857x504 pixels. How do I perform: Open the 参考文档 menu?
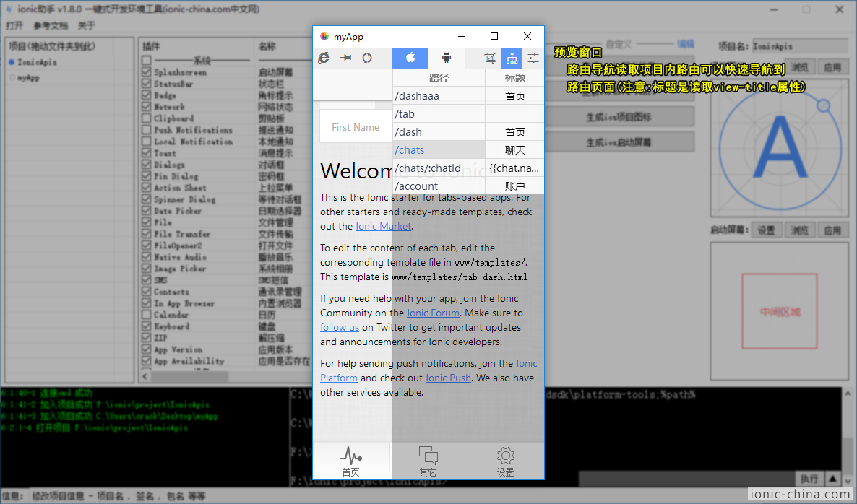click(51, 26)
